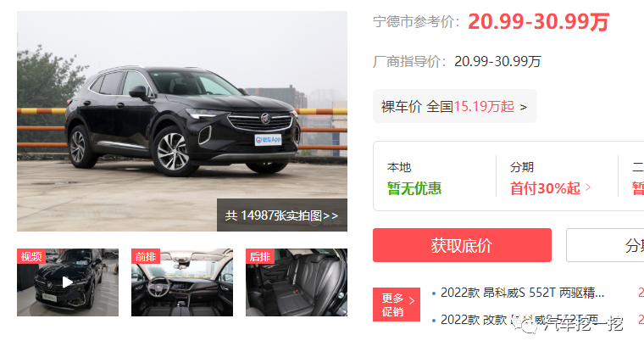Open the 首付30%起 installment link
The height and width of the screenshot is (352, 644).
pos(545,188)
